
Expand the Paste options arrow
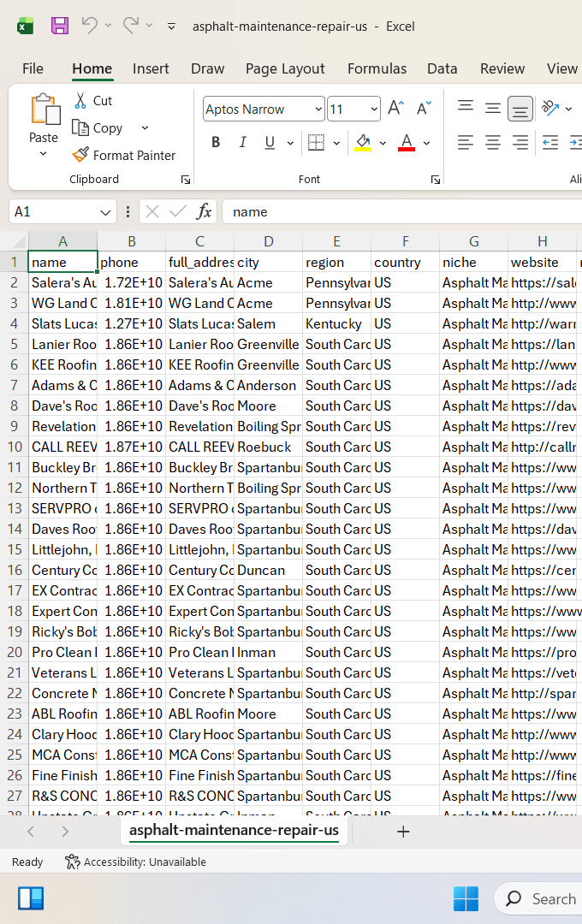click(x=43, y=154)
